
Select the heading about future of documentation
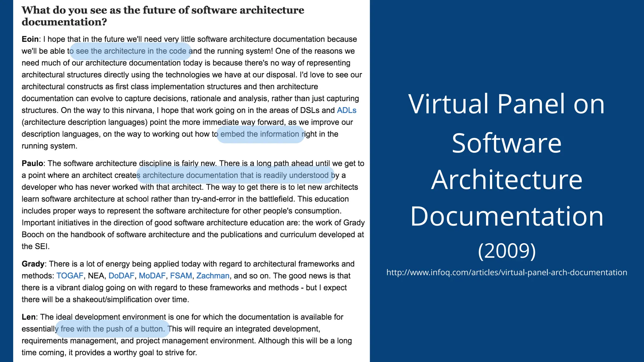(x=163, y=16)
